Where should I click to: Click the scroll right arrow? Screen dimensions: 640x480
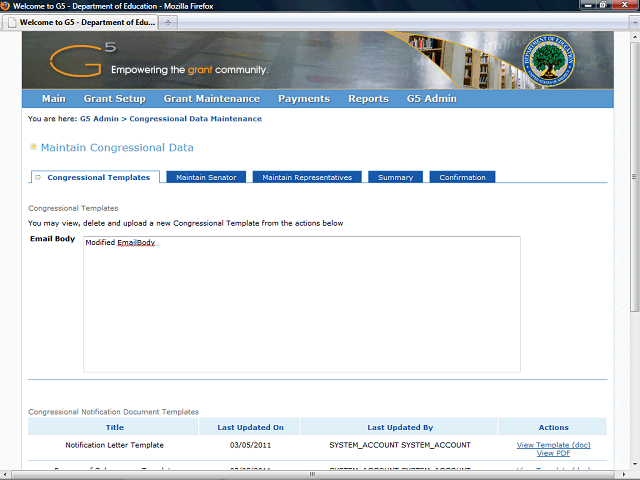(x=623, y=475)
